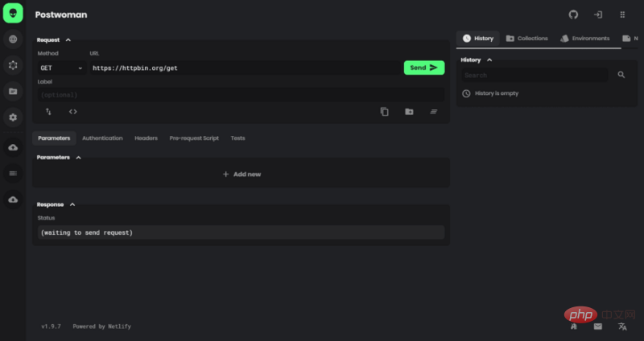Viewport: 644px width, 341px height.
Task: Switch to the Parameters tab
Action: pos(54,138)
